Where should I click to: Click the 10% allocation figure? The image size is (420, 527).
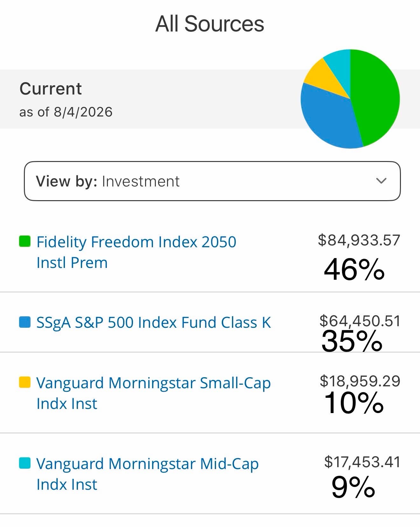pyautogui.click(x=354, y=403)
